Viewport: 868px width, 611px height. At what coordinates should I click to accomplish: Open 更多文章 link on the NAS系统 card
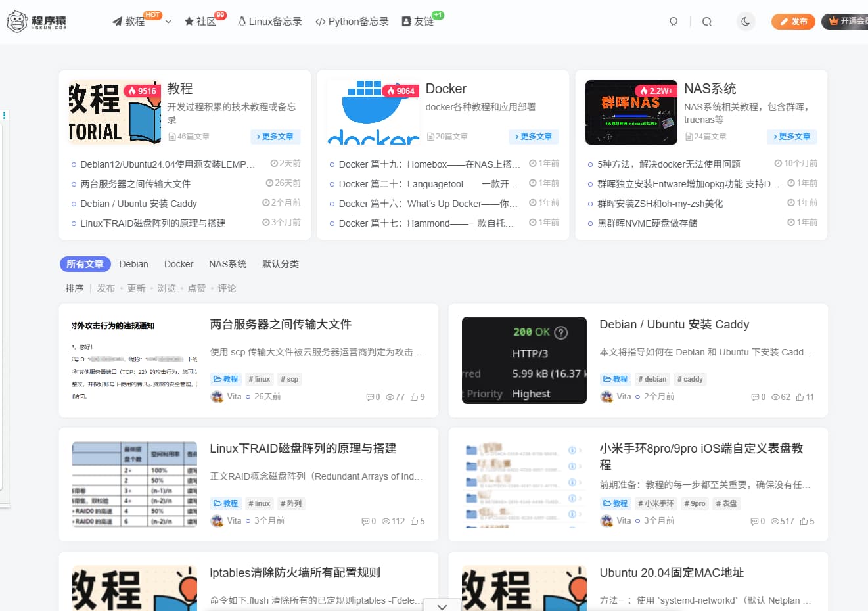click(x=792, y=137)
